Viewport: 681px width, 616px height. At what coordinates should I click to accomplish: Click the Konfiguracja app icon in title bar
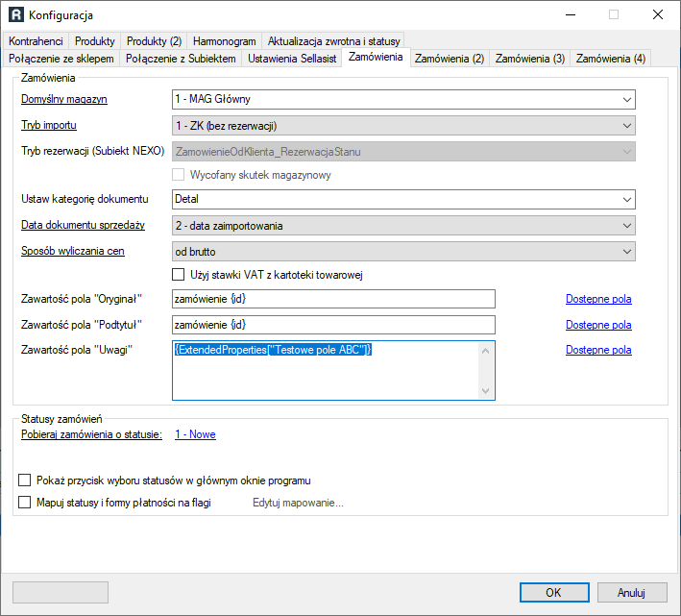[x=16, y=14]
